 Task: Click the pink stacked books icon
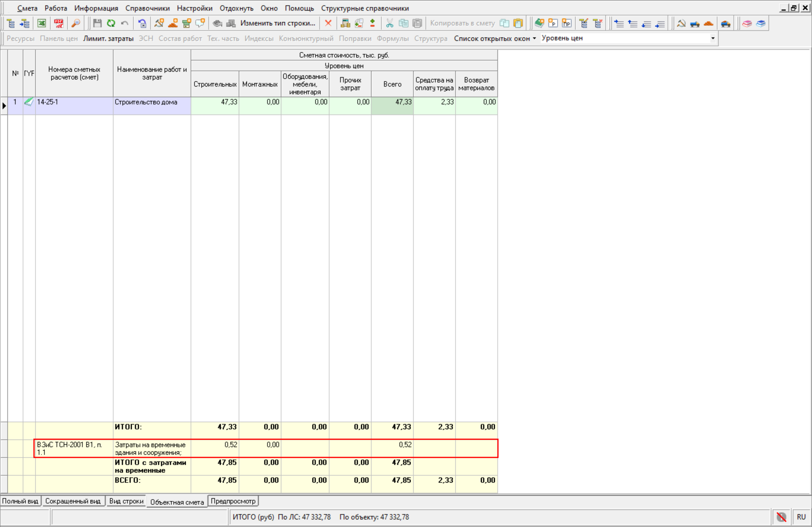[x=747, y=23]
